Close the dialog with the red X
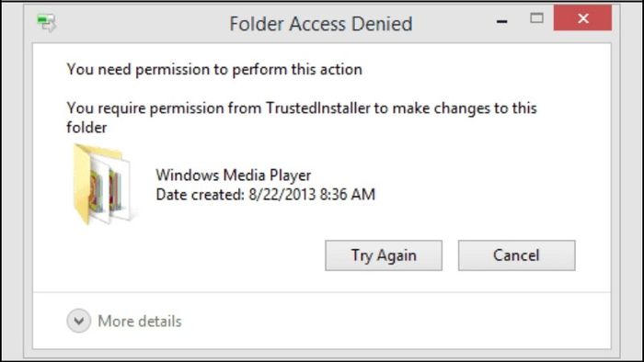 tap(582, 18)
